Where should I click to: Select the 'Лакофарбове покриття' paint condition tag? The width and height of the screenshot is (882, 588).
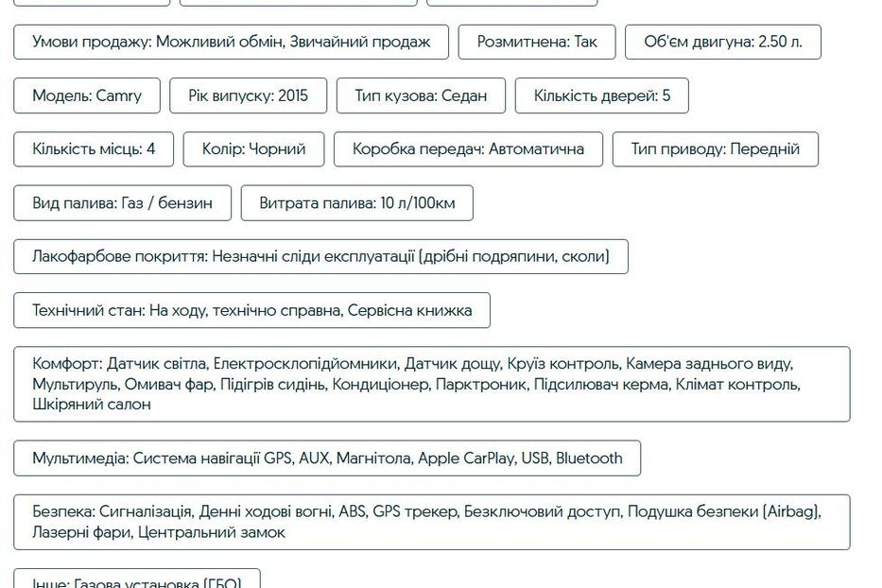click(x=320, y=257)
